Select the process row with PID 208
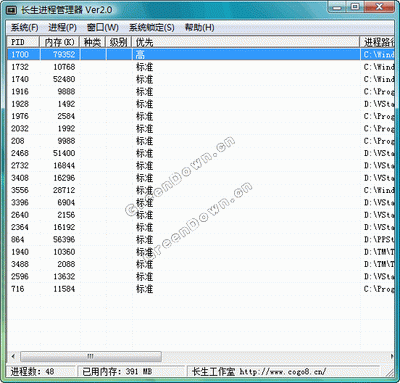This screenshot has height=383, width=400. 200,141
